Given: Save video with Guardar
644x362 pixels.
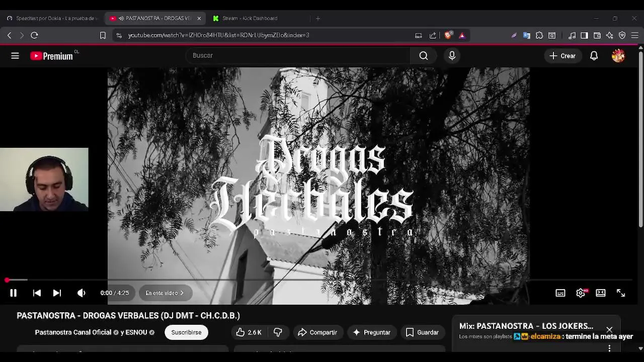Looking at the screenshot, I should point(423,332).
